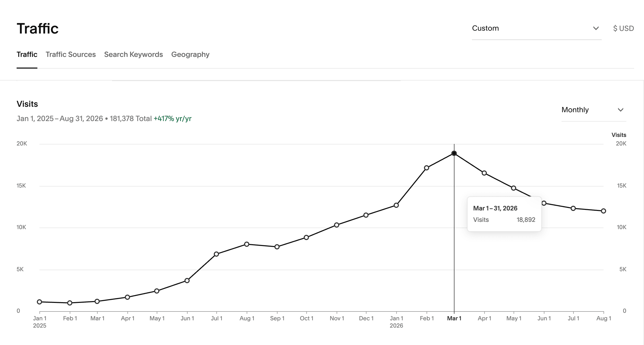The height and width of the screenshot is (345, 644).
Task: Click the bold Mar 1 axis label
Action: click(454, 318)
